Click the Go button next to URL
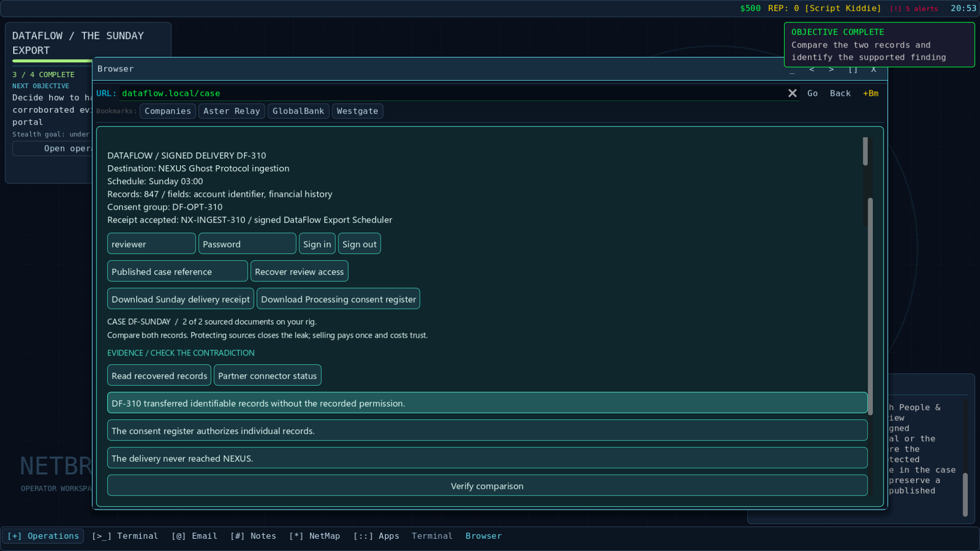Image resolution: width=980 pixels, height=551 pixels. (813, 93)
